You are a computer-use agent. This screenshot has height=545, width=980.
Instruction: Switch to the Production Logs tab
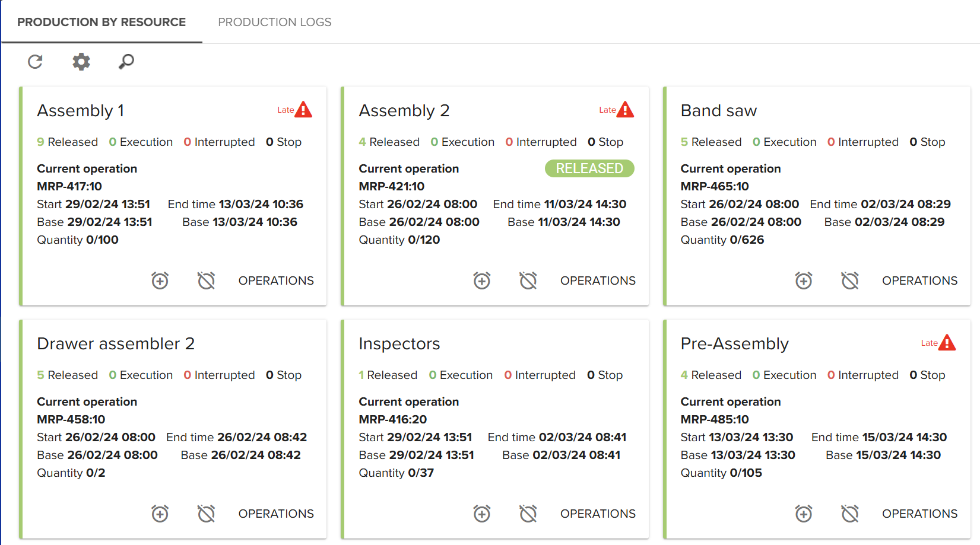pyautogui.click(x=274, y=22)
